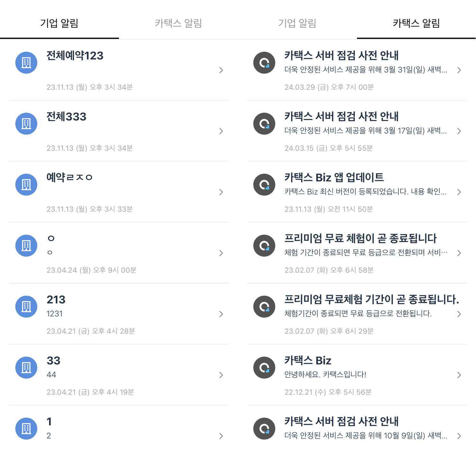The width and height of the screenshot is (476, 455).
Task: Open 카택스 Biz 앱 업데이트 notification title
Action: coord(334,177)
